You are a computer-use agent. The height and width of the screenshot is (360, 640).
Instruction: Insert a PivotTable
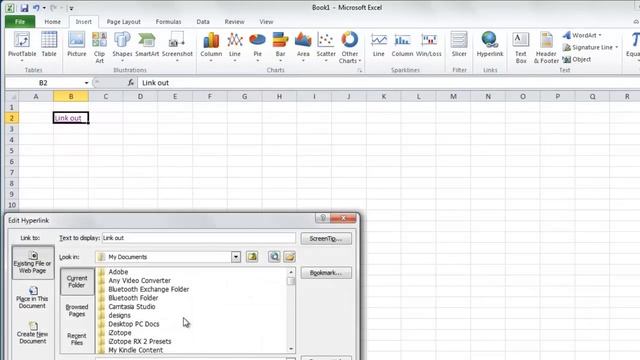[22, 46]
